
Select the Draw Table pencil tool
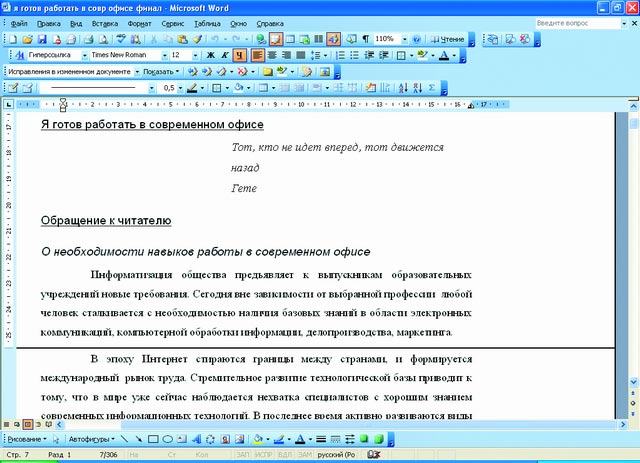pos(13,87)
